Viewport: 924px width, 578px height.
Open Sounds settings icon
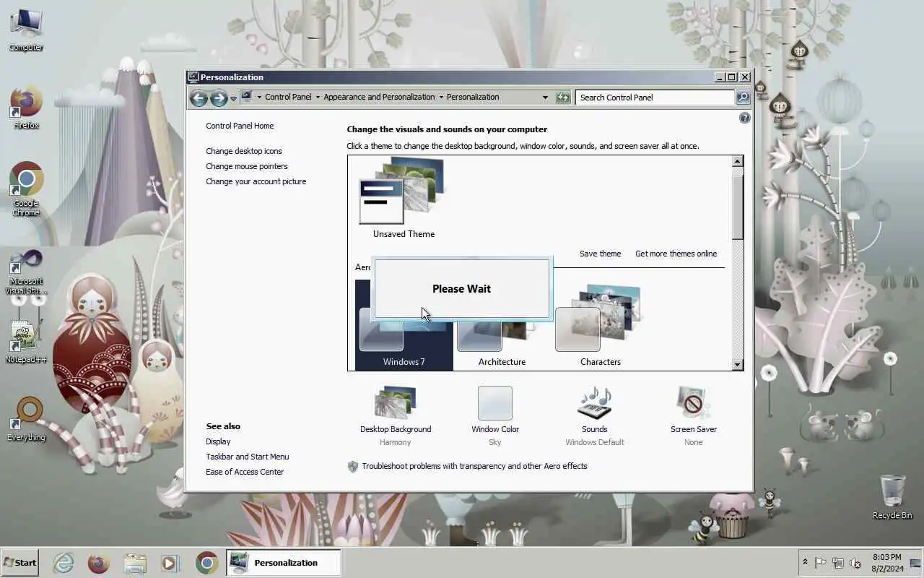pos(594,402)
